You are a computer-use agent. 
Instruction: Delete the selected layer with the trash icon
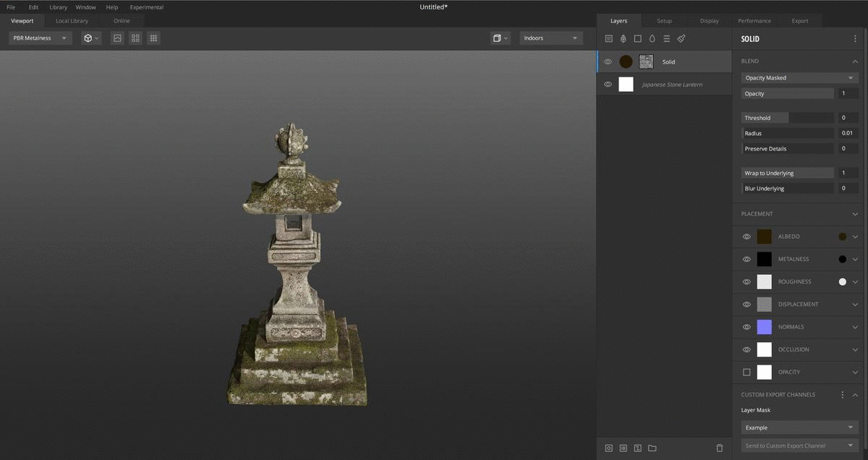719,448
